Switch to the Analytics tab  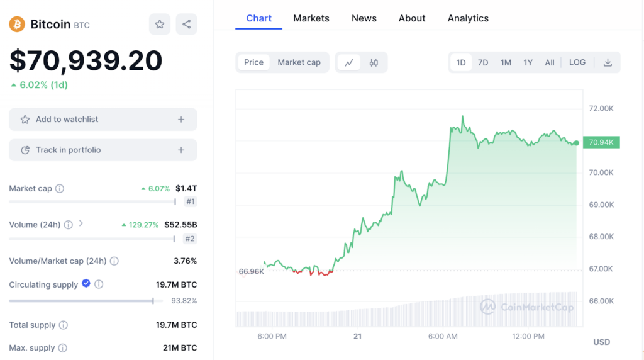click(x=468, y=18)
